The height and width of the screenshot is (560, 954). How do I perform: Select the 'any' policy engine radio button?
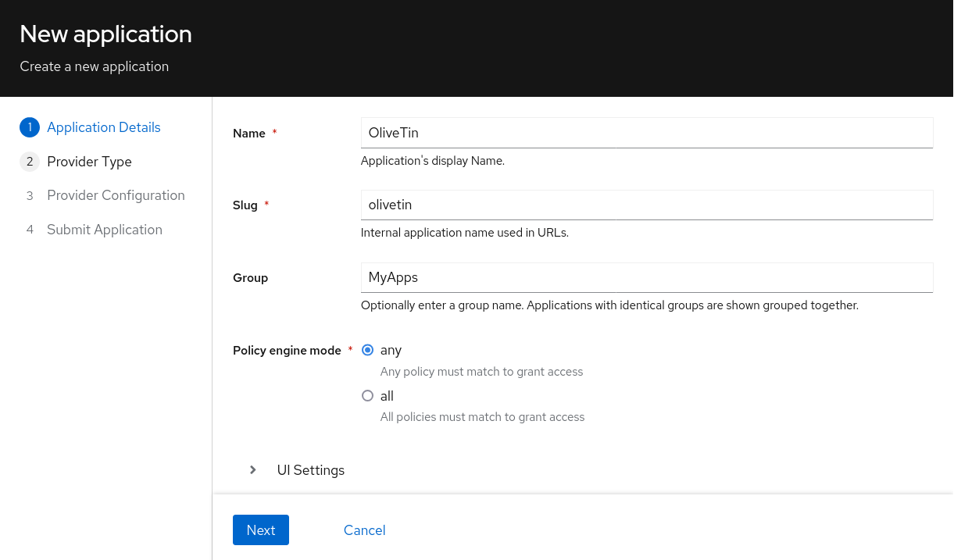(x=368, y=351)
